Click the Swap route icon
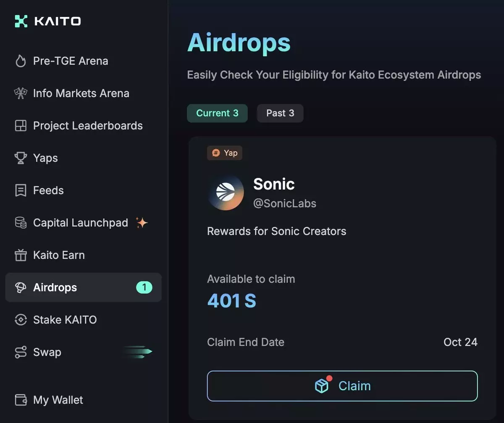 coord(21,352)
